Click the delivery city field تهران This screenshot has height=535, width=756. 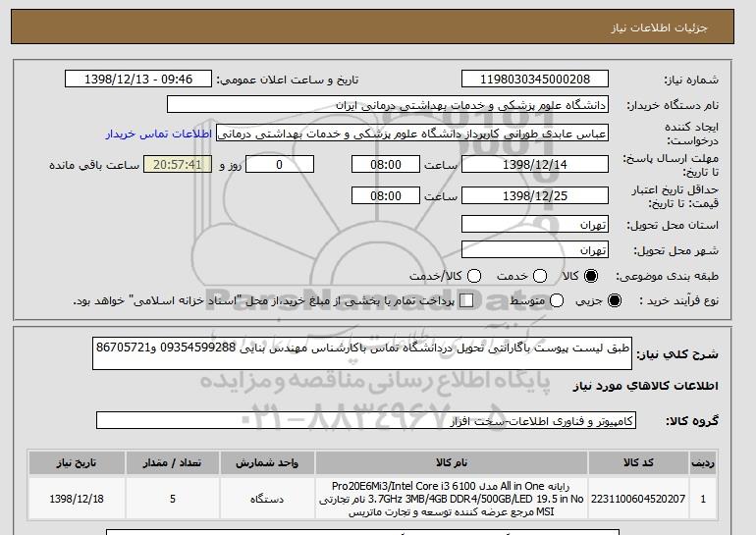click(x=535, y=249)
